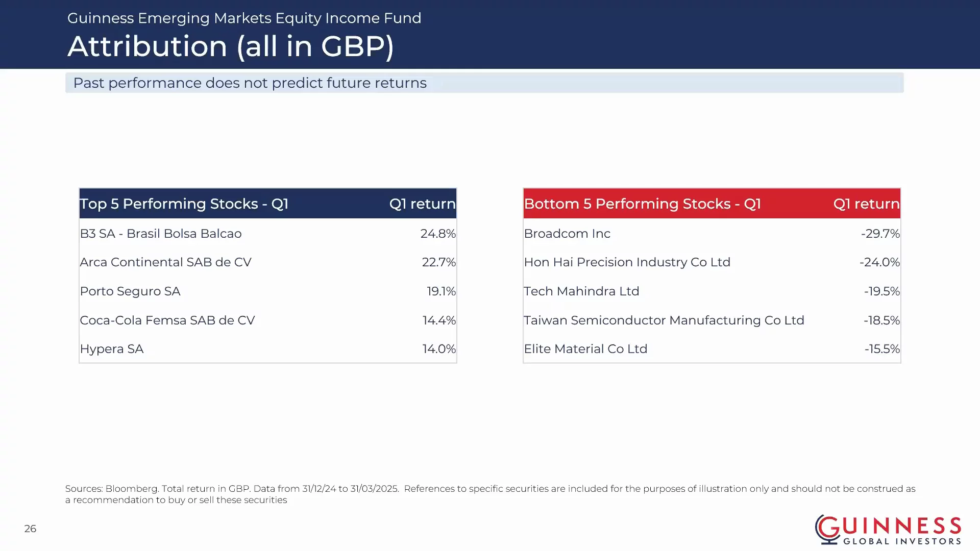
Task: Click the page number 26
Action: click(30, 529)
